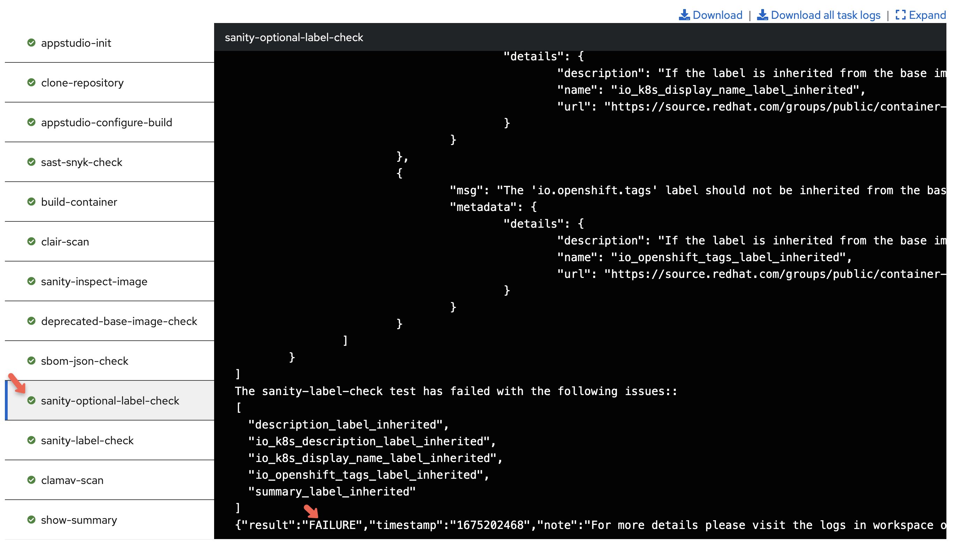The height and width of the screenshot is (560, 975).
Task: Click success icon beside clone-repository
Action: (x=31, y=82)
